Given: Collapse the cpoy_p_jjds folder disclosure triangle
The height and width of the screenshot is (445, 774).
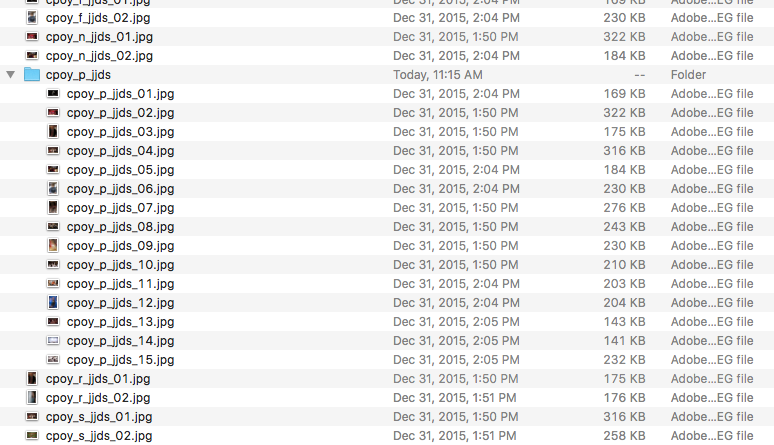Looking at the screenshot, I should tap(10, 75).
